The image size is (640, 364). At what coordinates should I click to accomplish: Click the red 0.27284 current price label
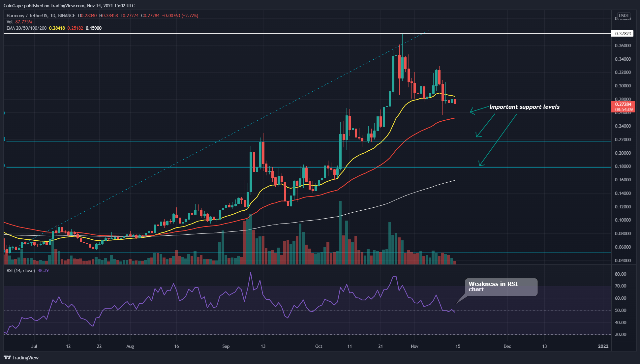[623, 104]
